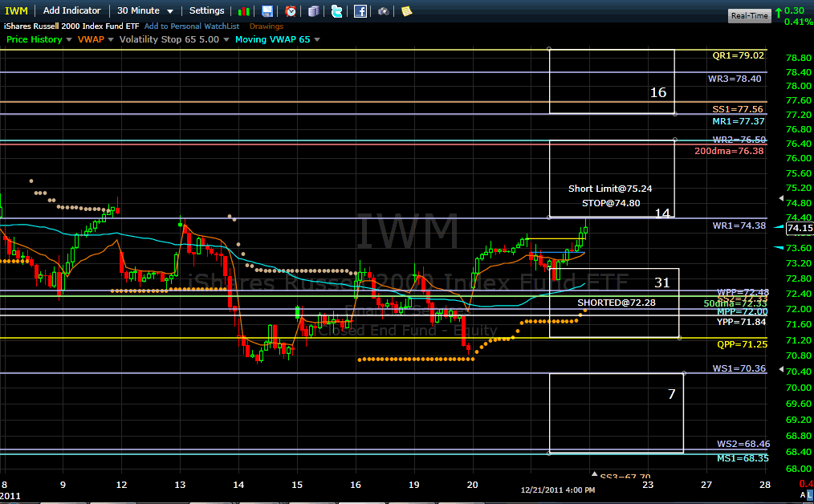Image resolution: width=814 pixels, height=504 pixels.
Task: Click the current price tag 74.15
Action: click(800, 228)
